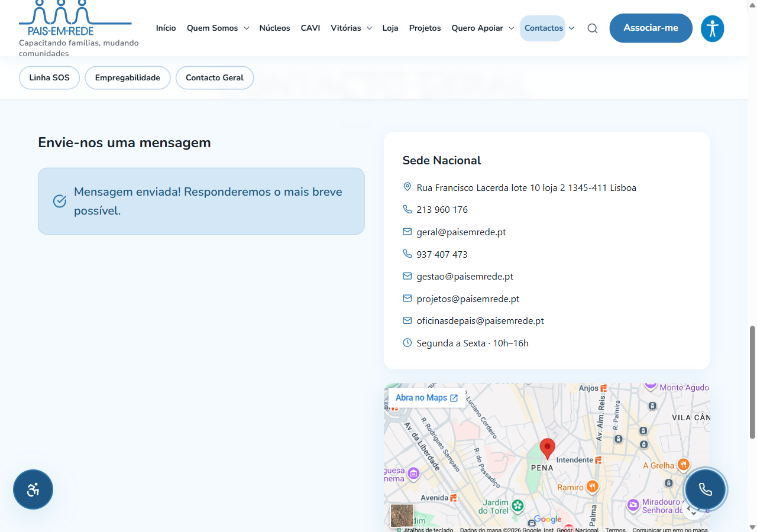Click the geral@paisemrede.pt email link
Viewport: 757px width, 532px height.
coord(461,232)
